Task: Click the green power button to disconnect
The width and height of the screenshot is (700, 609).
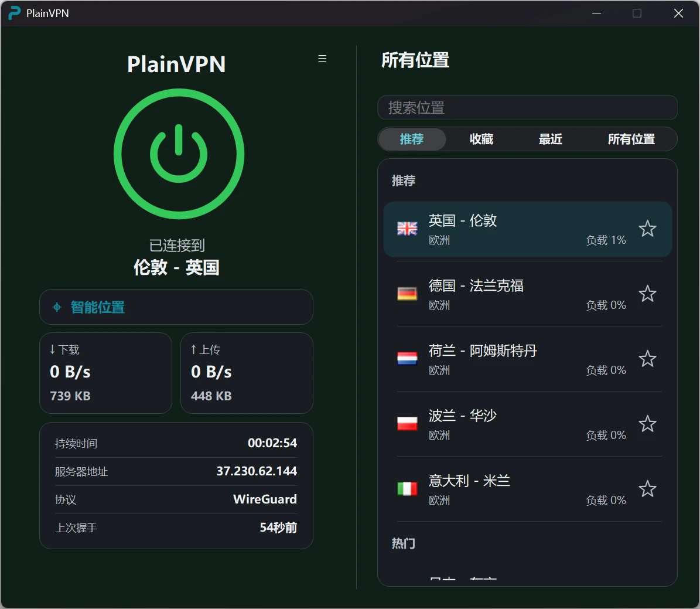Action: [179, 154]
